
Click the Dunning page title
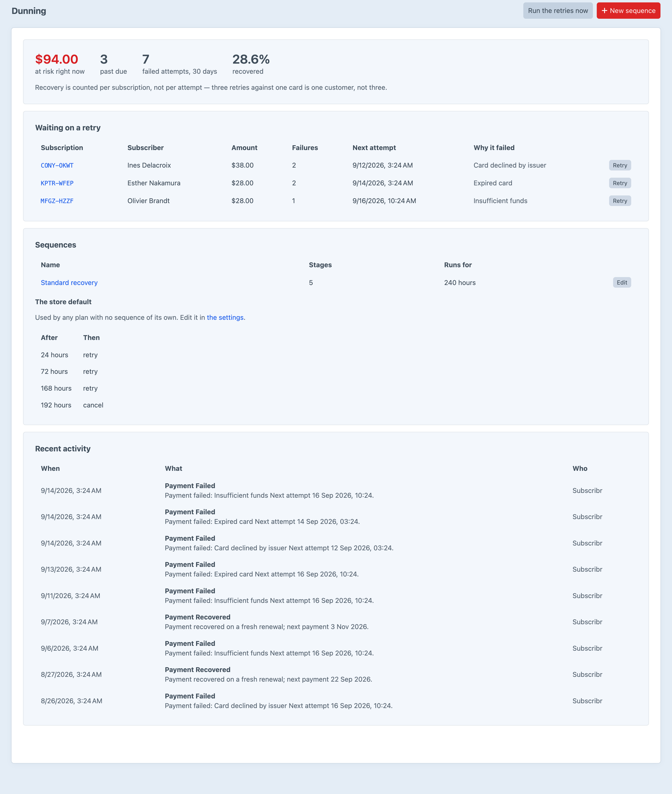coord(29,11)
